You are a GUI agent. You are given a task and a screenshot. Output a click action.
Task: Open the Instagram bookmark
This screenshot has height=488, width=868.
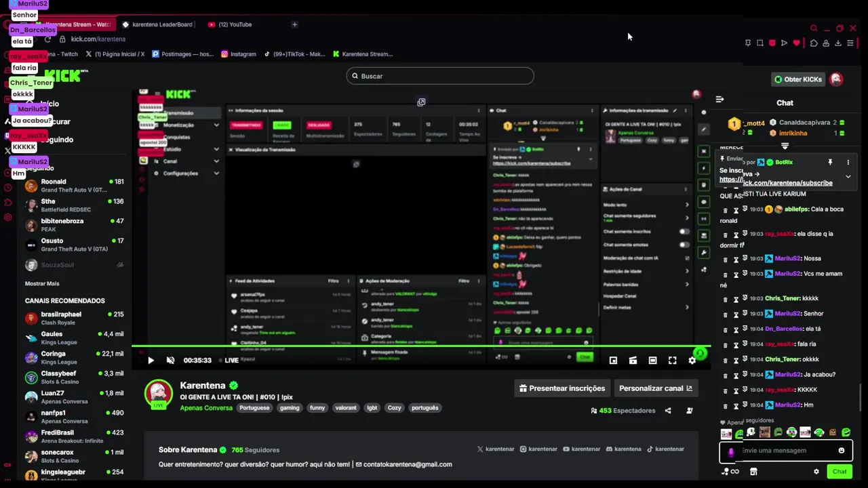(x=238, y=54)
